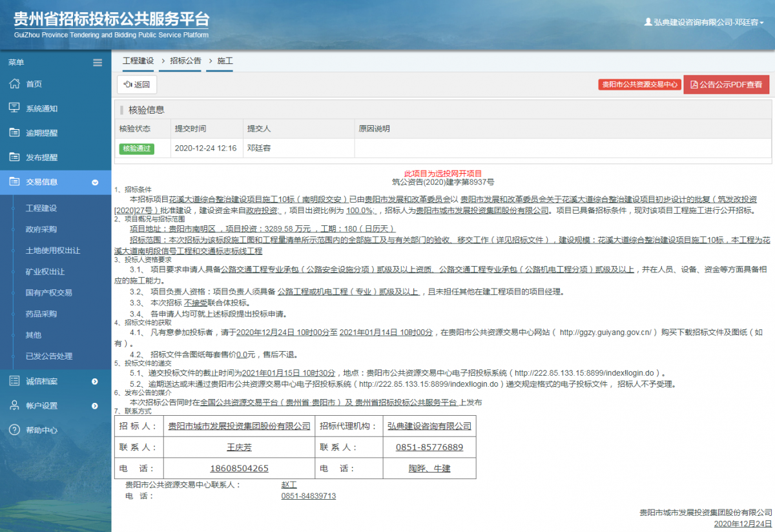Click the PDF icon on 公告公示PDF查看

pos(693,84)
